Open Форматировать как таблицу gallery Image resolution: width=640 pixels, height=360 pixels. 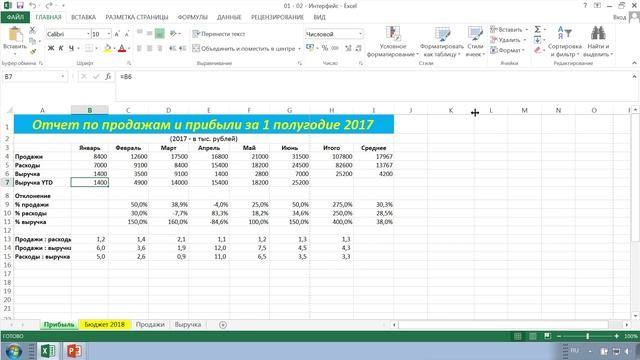coord(442,42)
